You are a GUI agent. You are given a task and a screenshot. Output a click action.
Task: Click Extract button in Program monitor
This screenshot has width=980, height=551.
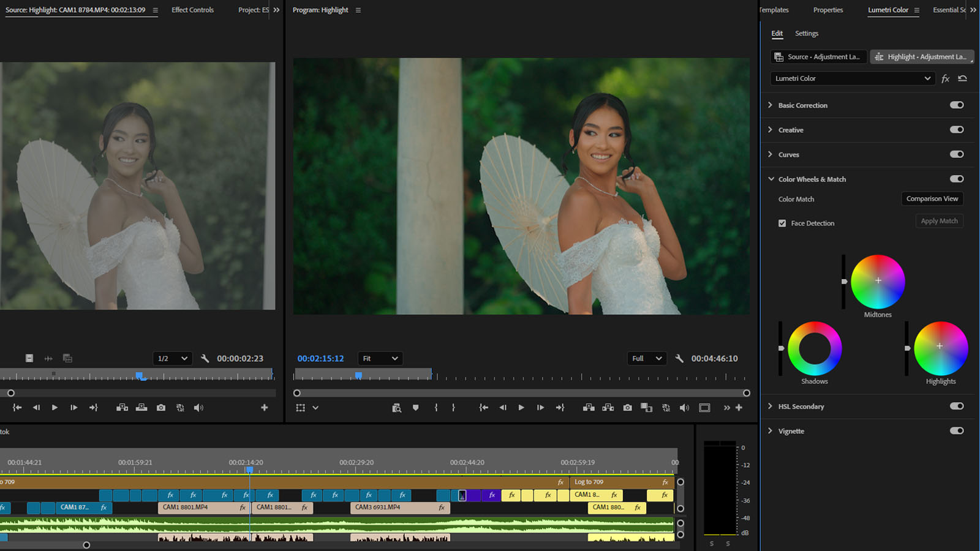[x=608, y=408]
